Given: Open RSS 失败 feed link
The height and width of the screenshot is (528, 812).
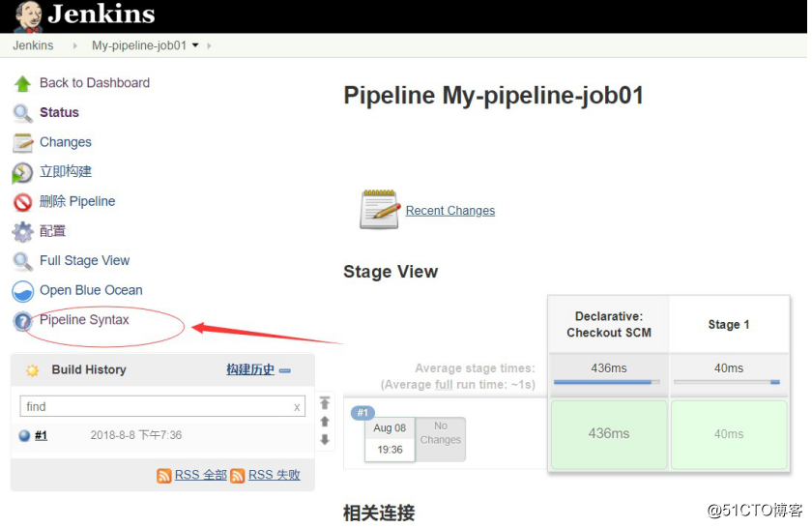Looking at the screenshot, I should pyautogui.click(x=275, y=475).
